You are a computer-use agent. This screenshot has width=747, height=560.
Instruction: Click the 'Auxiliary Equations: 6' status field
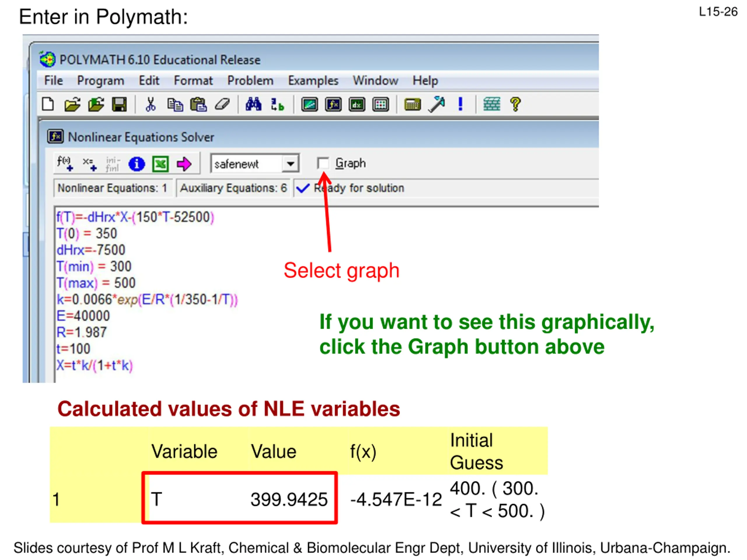[233, 188]
